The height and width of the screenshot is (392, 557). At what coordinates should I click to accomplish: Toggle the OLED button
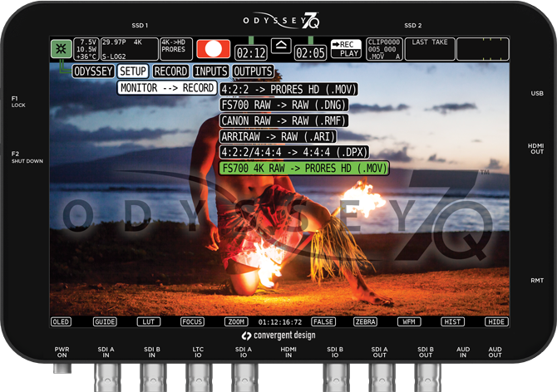pyautogui.click(x=61, y=321)
